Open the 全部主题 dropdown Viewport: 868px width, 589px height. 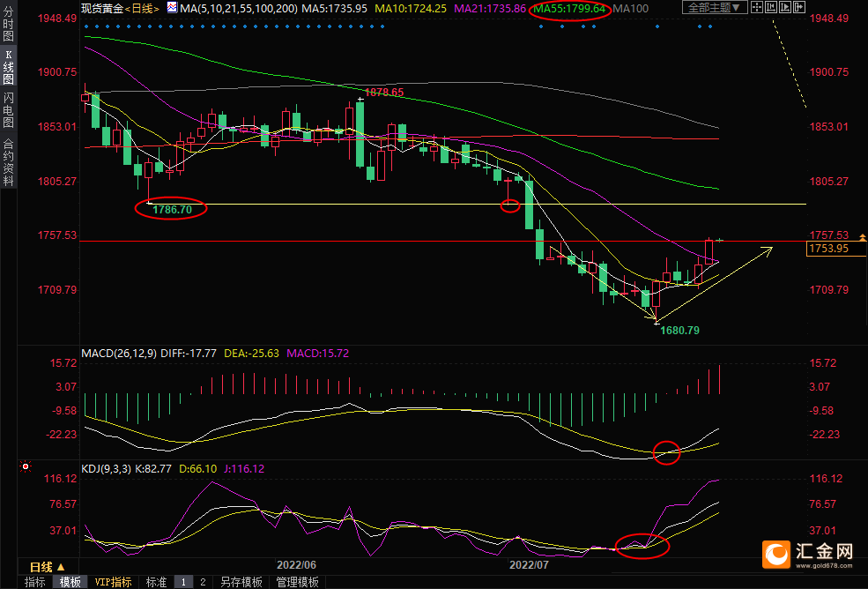[715, 8]
